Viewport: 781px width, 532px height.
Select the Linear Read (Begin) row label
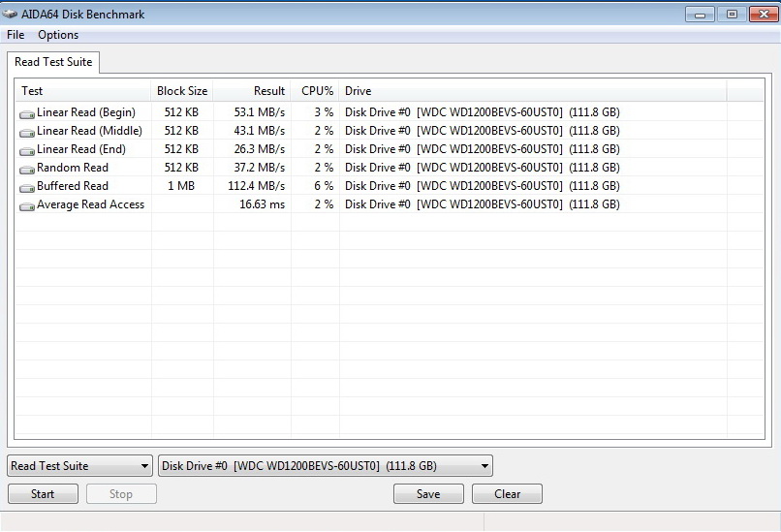pos(86,112)
